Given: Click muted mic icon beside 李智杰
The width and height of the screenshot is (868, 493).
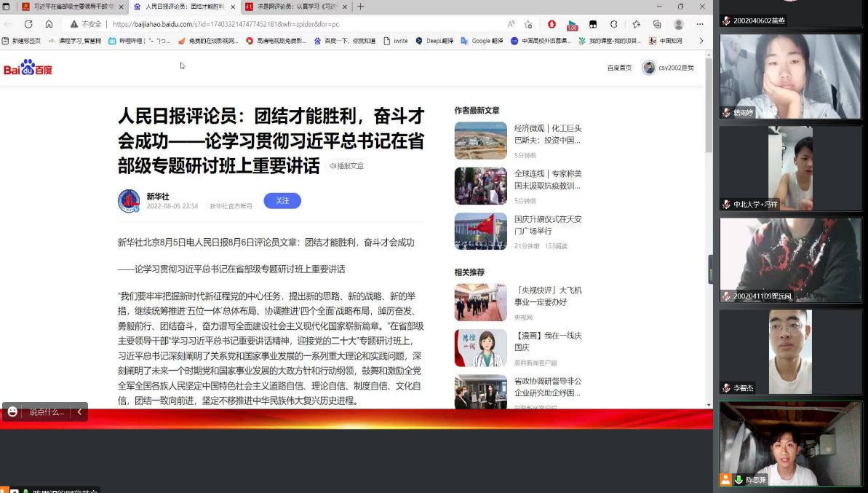Looking at the screenshot, I should tap(726, 387).
